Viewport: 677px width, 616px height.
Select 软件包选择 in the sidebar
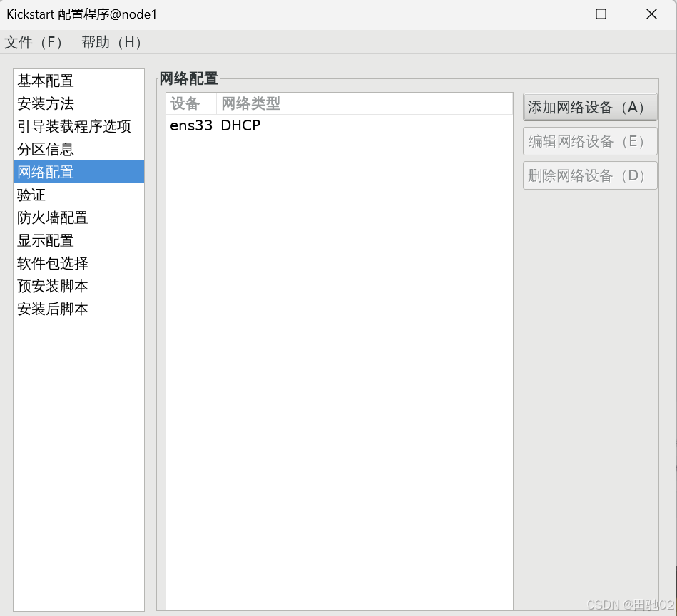[x=78, y=264]
